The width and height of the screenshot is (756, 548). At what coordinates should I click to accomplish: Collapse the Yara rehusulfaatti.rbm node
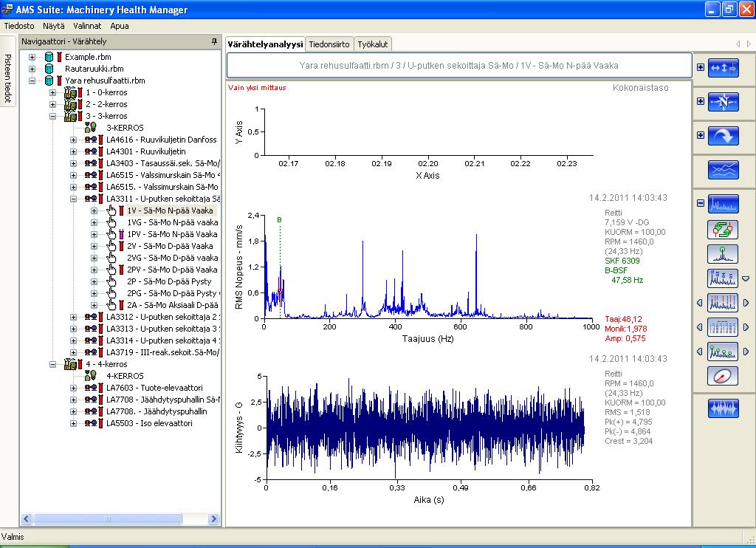click(32, 81)
